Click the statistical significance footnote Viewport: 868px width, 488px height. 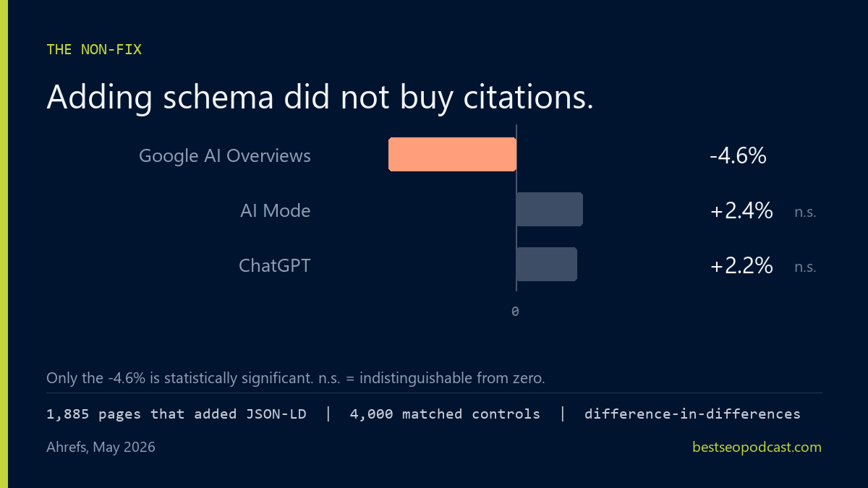pyautogui.click(x=295, y=377)
